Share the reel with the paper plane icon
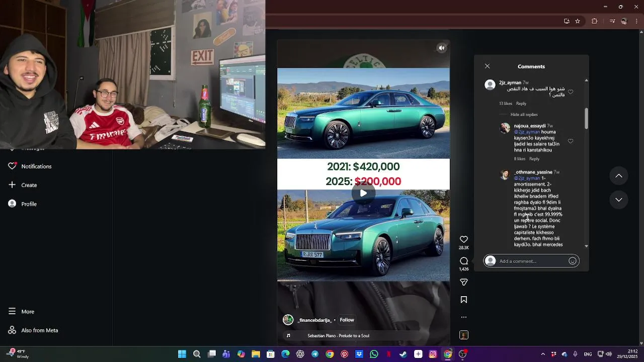644x362 pixels. (x=464, y=283)
